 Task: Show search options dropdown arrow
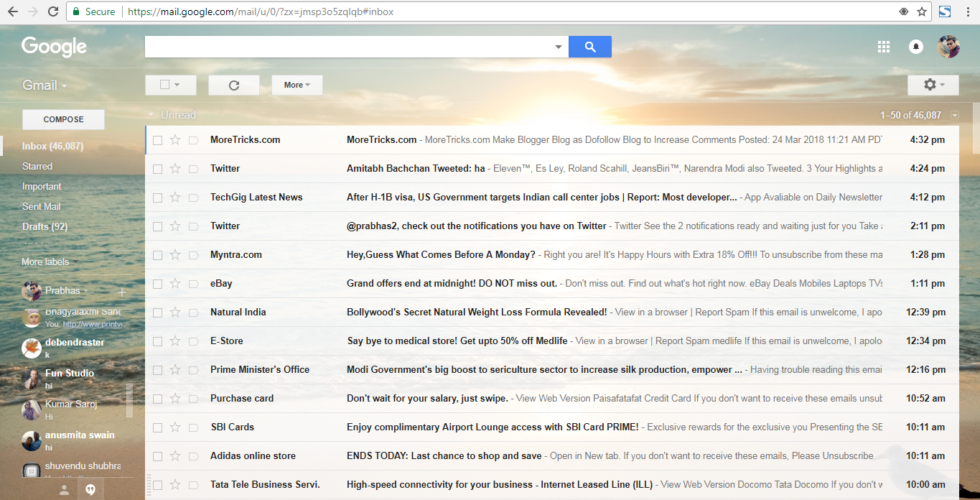tap(559, 47)
